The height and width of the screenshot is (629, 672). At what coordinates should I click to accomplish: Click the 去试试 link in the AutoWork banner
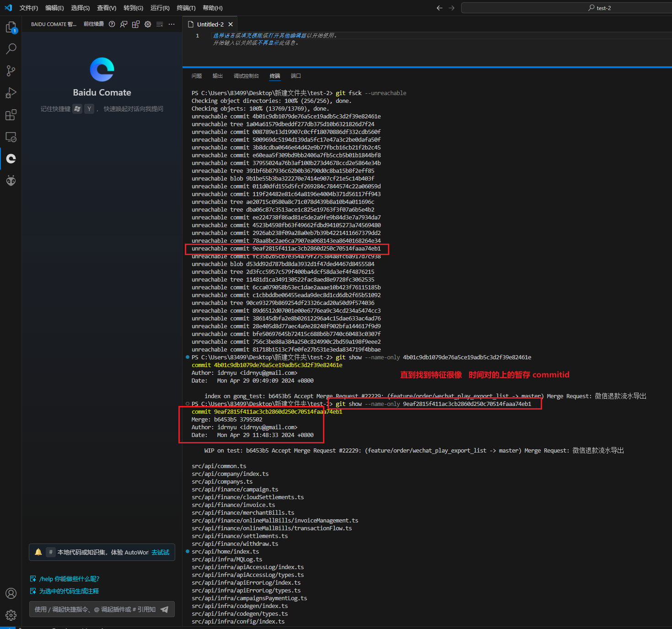coord(161,552)
